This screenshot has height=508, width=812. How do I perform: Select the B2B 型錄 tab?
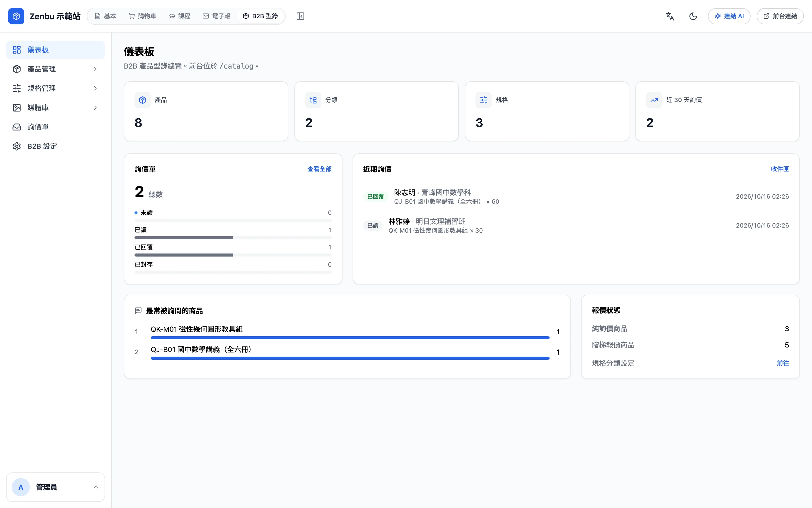[x=260, y=16]
